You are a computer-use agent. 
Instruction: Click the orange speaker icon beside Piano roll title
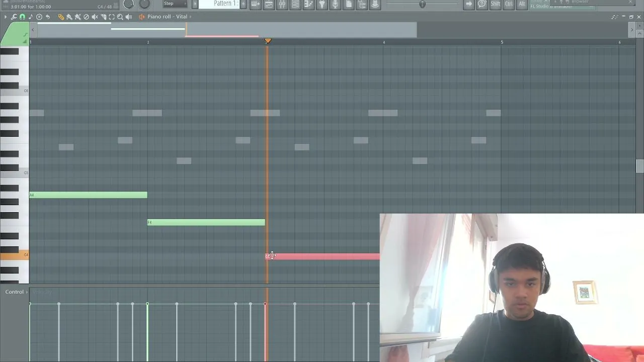pos(141,17)
